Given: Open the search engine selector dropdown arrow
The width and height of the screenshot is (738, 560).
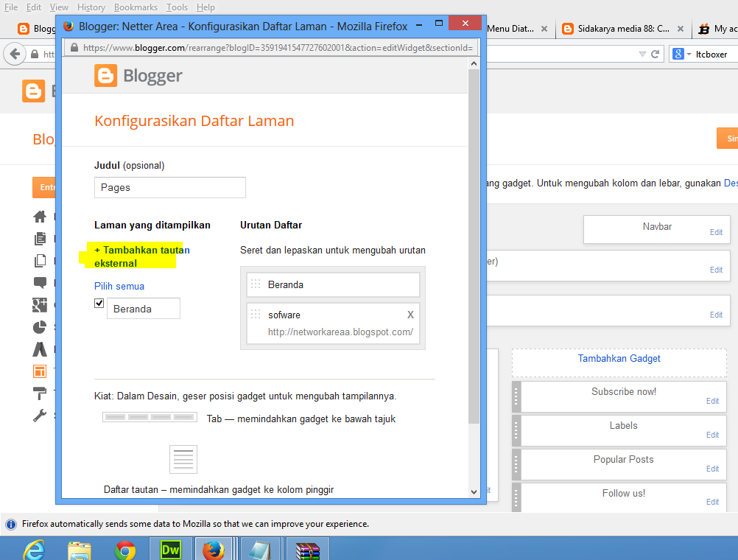Looking at the screenshot, I should [689, 55].
